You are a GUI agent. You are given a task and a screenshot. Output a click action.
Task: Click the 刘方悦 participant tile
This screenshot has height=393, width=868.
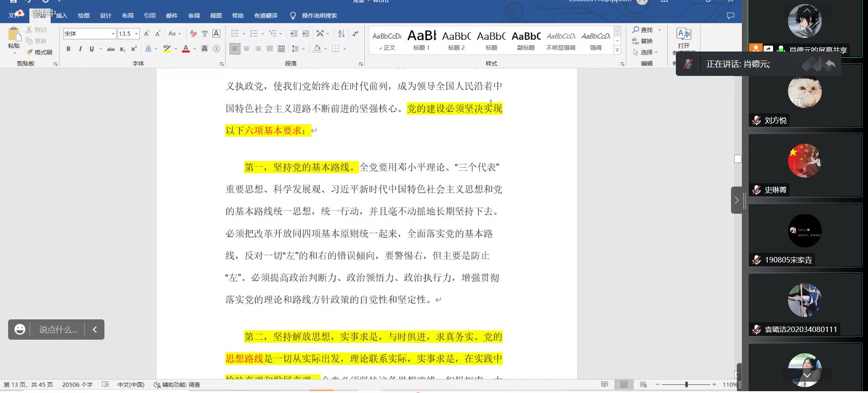(805, 96)
